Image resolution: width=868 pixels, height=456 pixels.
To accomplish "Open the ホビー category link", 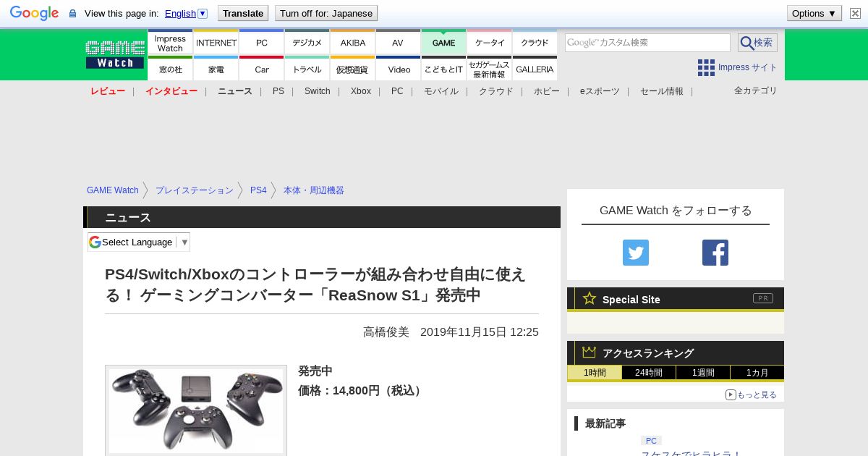I will tap(547, 91).
